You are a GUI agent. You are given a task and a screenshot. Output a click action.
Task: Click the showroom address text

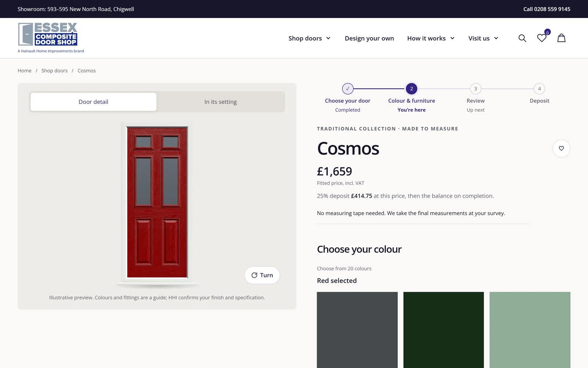click(x=76, y=9)
